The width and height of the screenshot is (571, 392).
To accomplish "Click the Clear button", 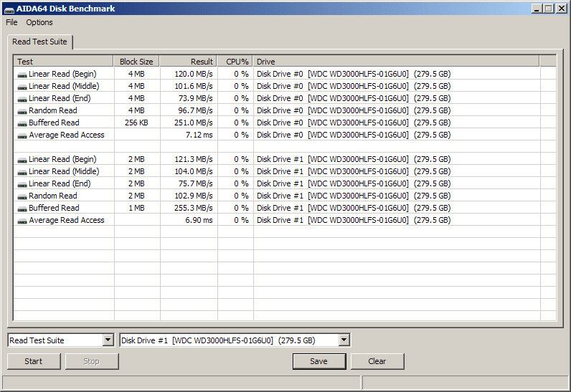I will click(377, 361).
